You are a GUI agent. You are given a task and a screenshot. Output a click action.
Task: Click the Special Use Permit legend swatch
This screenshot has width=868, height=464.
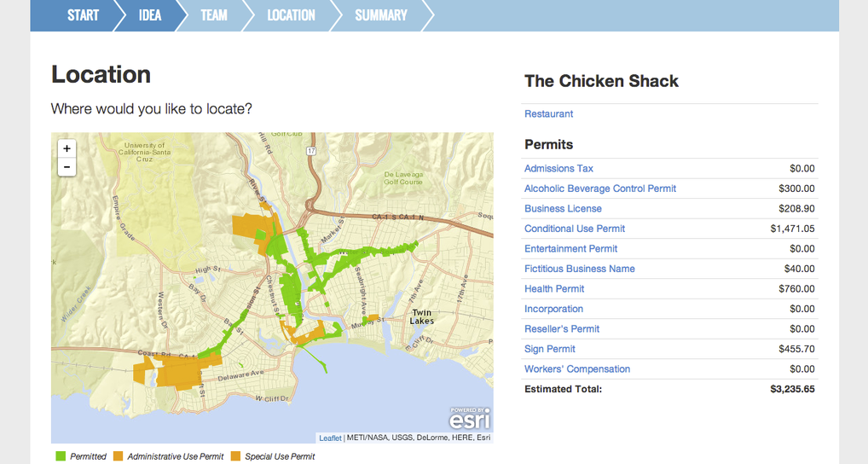pyautogui.click(x=235, y=456)
